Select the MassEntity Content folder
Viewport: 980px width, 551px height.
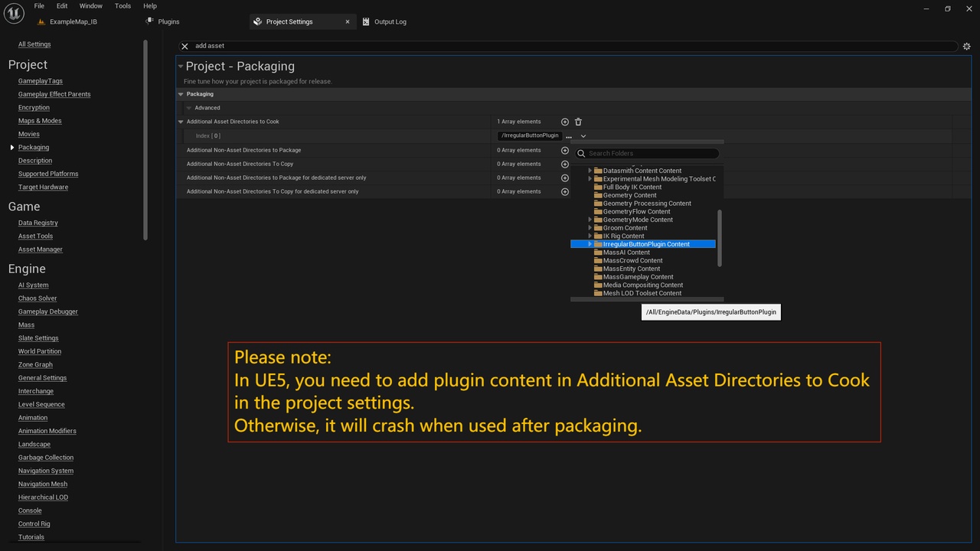tap(631, 269)
